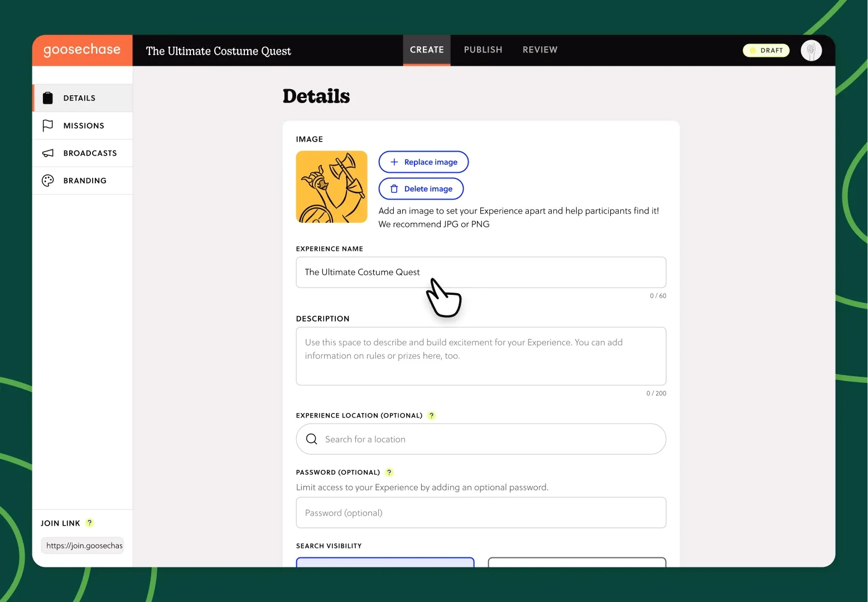This screenshot has width=868, height=602.
Task: Click the Search for a location field
Action: pos(481,439)
